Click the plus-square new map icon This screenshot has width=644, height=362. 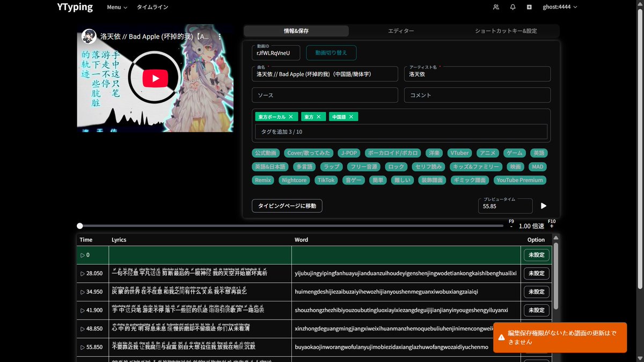529,7
